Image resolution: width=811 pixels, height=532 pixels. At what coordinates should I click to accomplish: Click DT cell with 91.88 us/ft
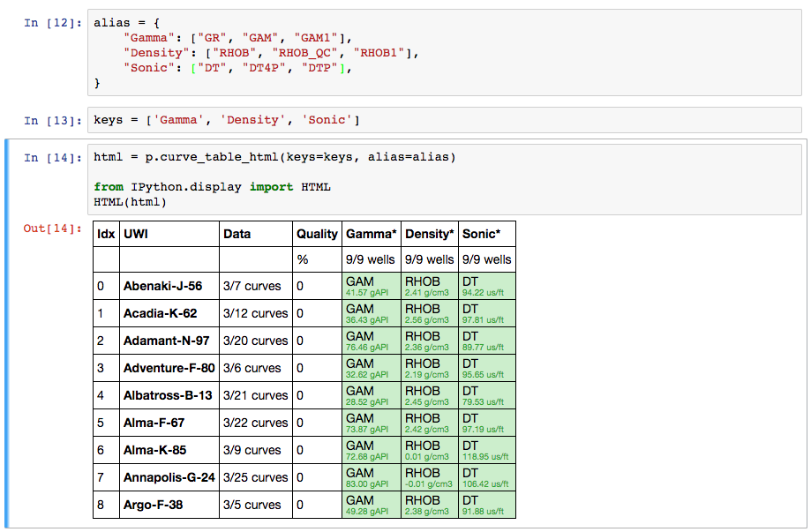click(487, 506)
